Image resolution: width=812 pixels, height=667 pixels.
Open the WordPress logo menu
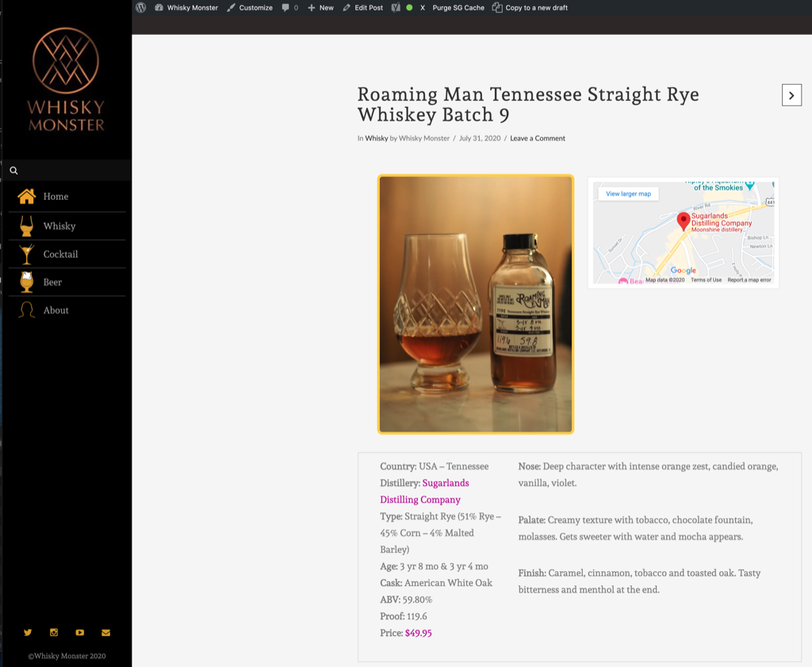pyautogui.click(x=141, y=8)
